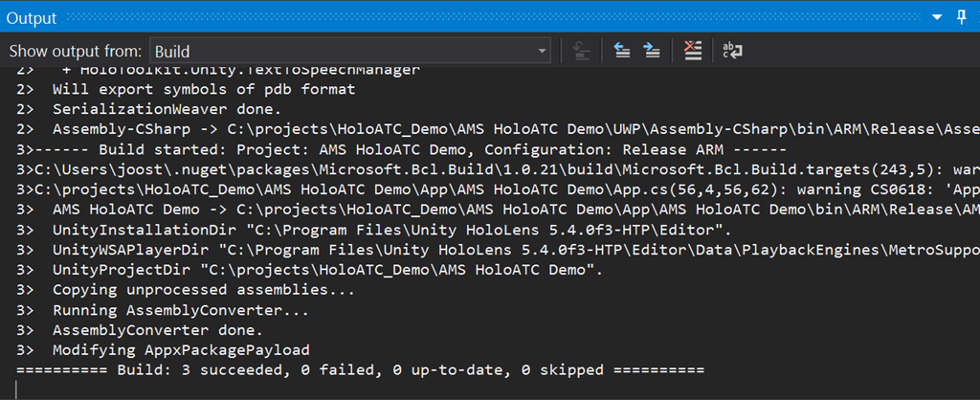Clear all output with red X icon
Viewport: 980px width, 400px height.
tap(693, 51)
